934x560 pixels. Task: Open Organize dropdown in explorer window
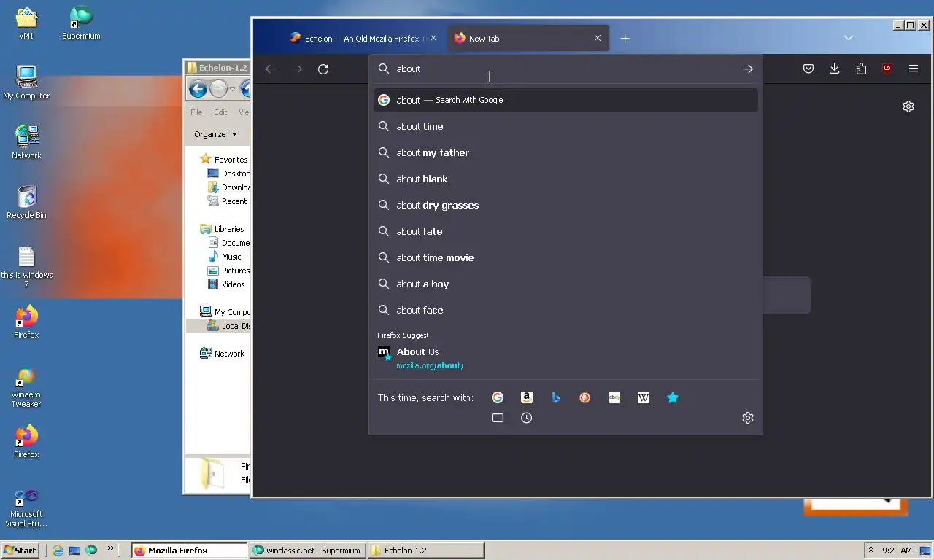tap(215, 134)
